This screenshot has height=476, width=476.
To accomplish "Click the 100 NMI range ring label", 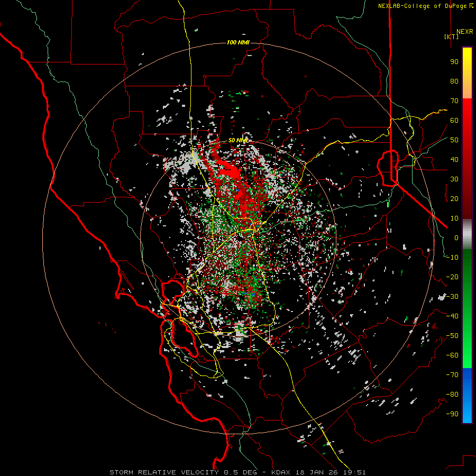I will point(238,42).
